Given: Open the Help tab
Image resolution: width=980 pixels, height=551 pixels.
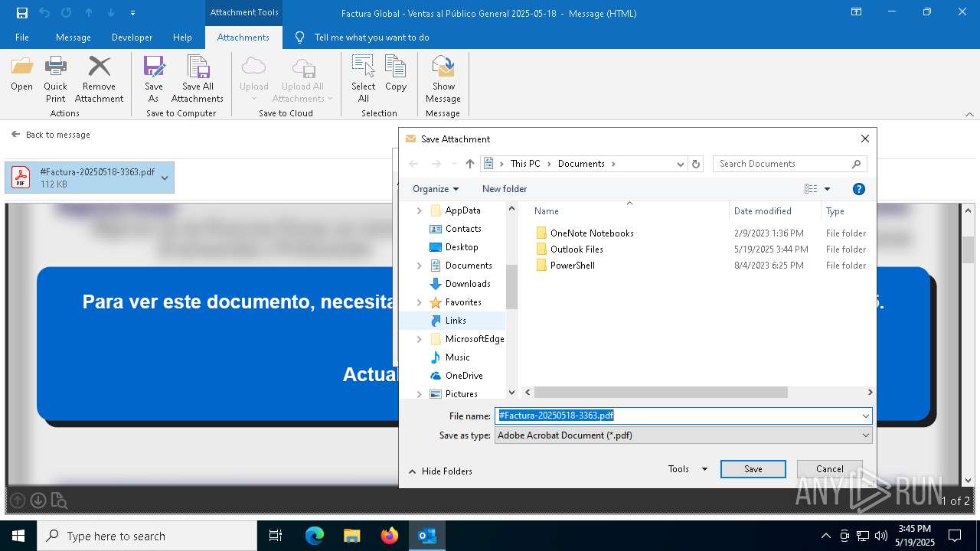Looking at the screenshot, I should click(182, 37).
